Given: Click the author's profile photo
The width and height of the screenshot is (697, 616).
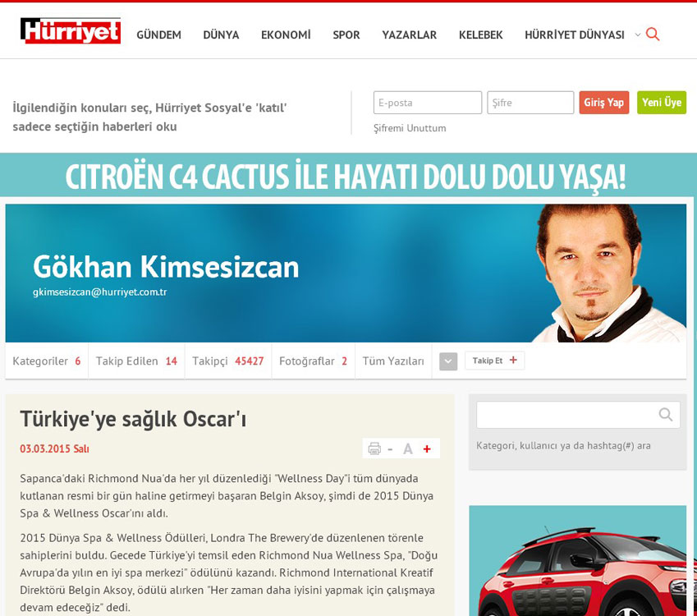Looking at the screenshot, I should pos(609,273).
